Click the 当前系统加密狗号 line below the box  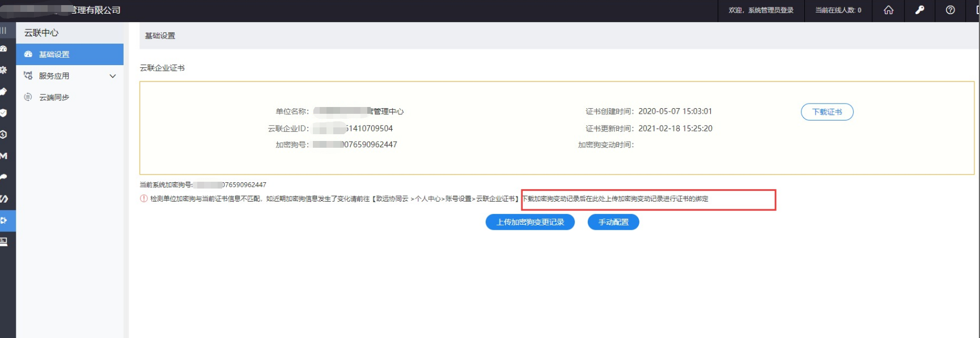(203, 185)
